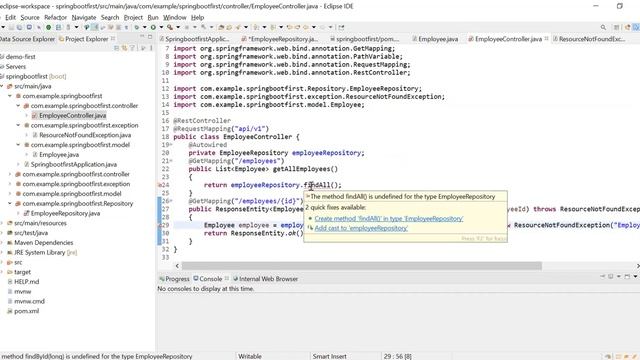Collapse the src/main/java folder
Image resolution: width=640 pixels, height=360 pixels.
coord(2,86)
